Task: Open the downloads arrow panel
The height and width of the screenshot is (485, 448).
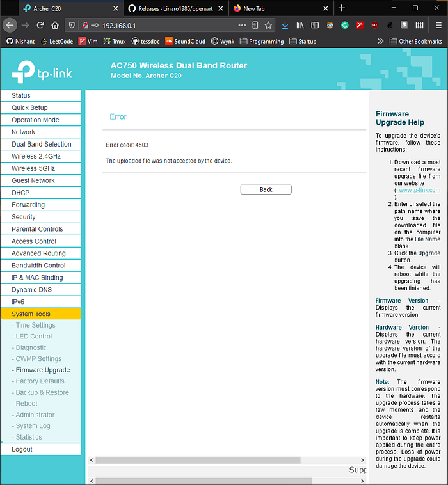Action: coord(285,26)
